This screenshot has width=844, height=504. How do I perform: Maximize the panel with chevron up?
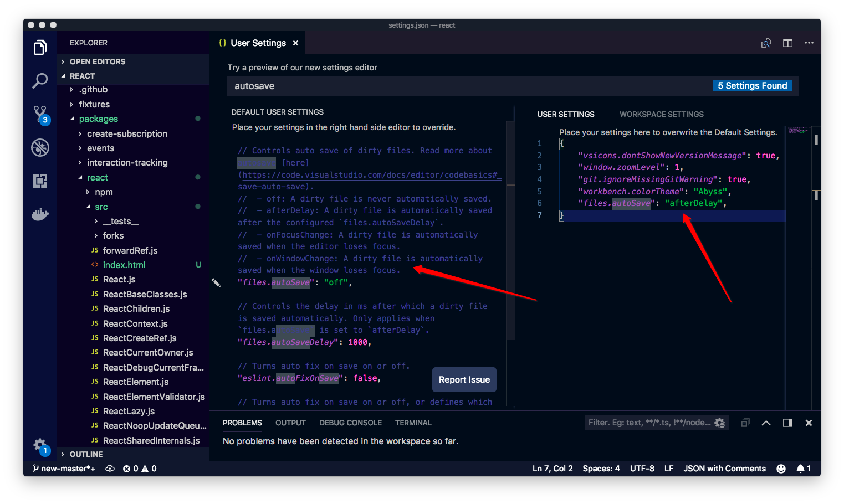pyautogui.click(x=766, y=423)
